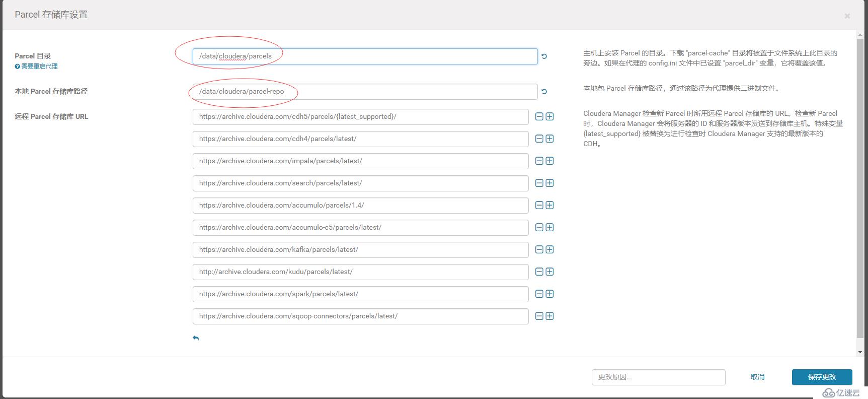
Task: Edit the cdh5 latest_supported URL field
Action: [360, 117]
